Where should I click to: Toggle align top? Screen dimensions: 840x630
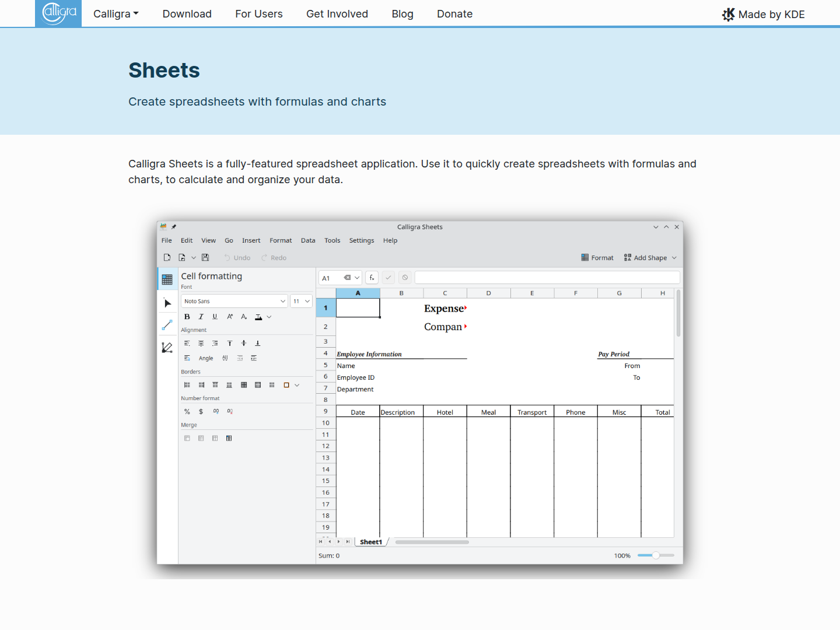coord(230,344)
